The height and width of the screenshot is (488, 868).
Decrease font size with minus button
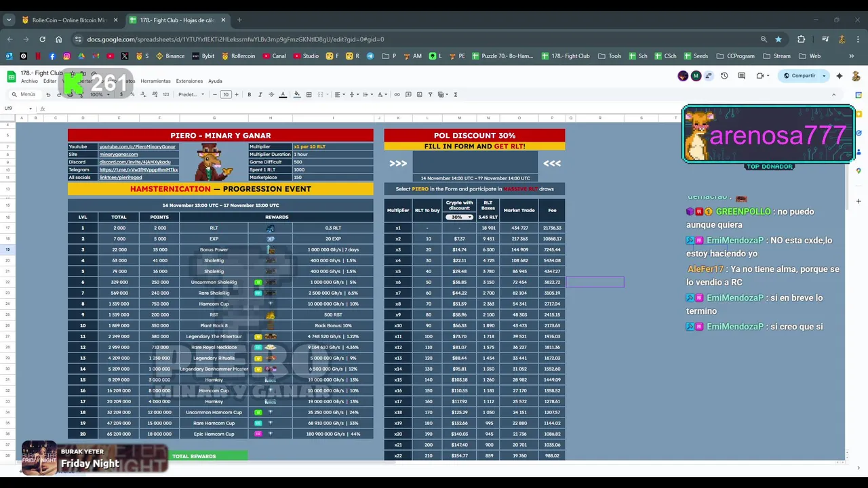point(215,95)
